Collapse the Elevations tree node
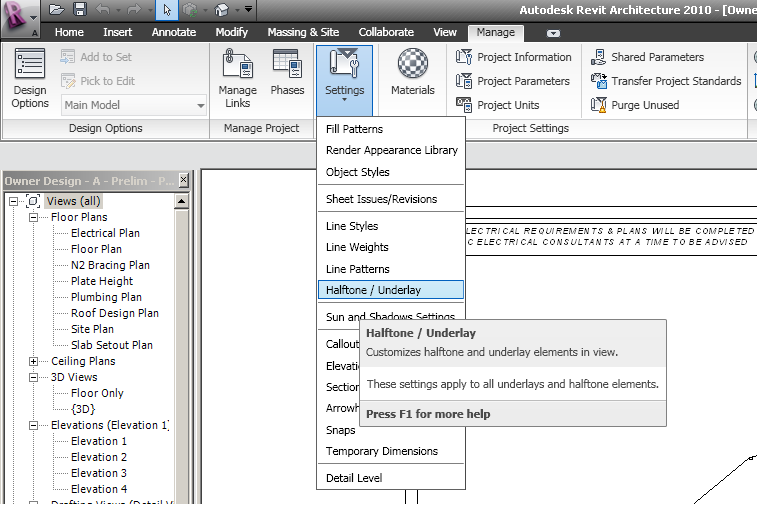757x505 pixels. tap(33, 425)
